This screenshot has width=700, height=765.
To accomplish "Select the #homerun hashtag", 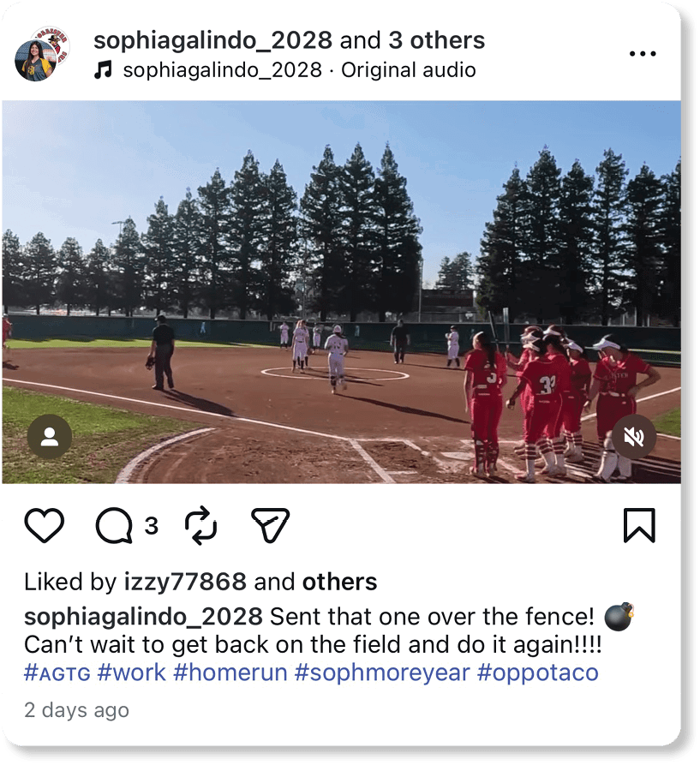I will [x=230, y=672].
